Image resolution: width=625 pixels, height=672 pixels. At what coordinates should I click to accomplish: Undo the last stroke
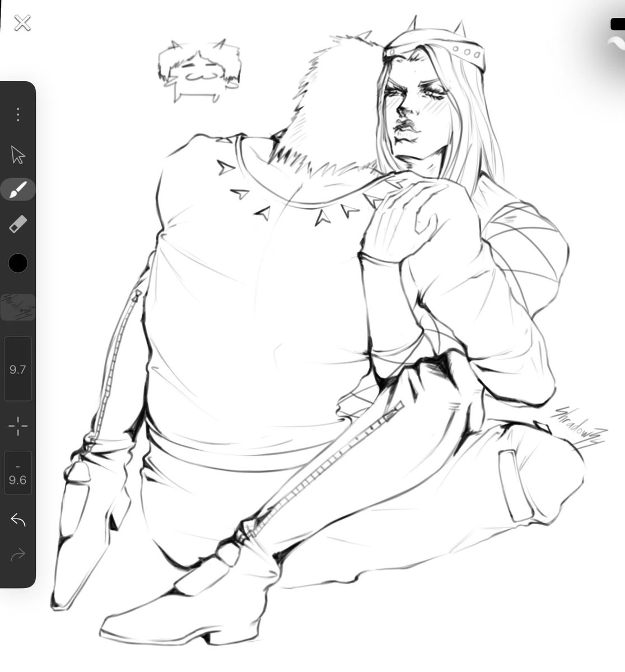pos(18,520)
